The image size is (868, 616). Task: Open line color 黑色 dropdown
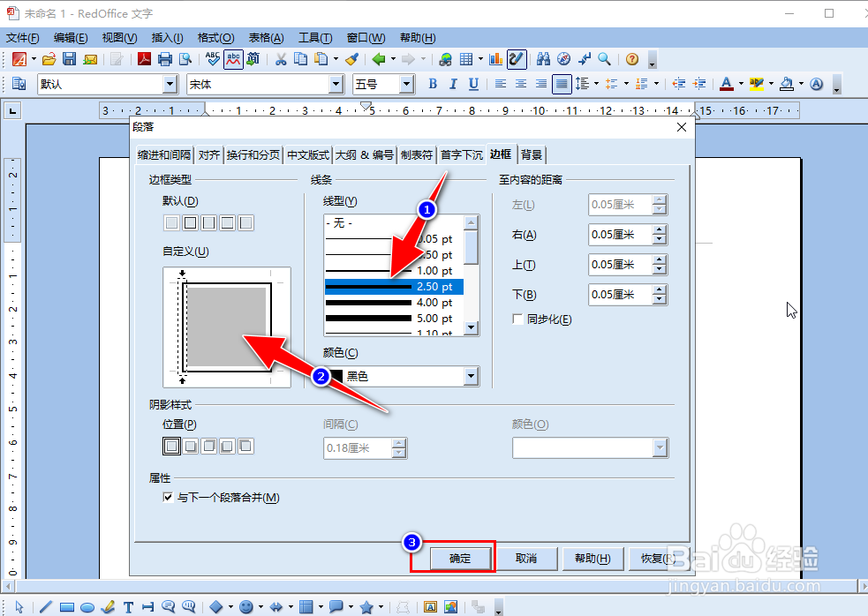coord(472,376)
